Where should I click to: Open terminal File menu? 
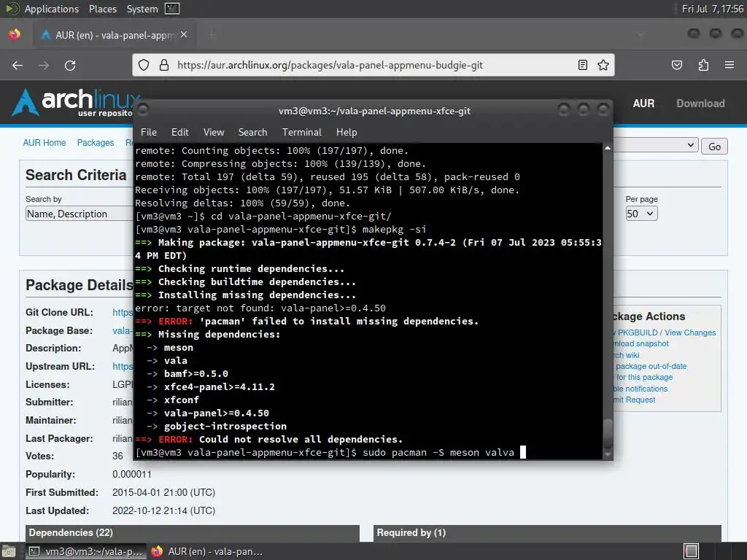149,133
